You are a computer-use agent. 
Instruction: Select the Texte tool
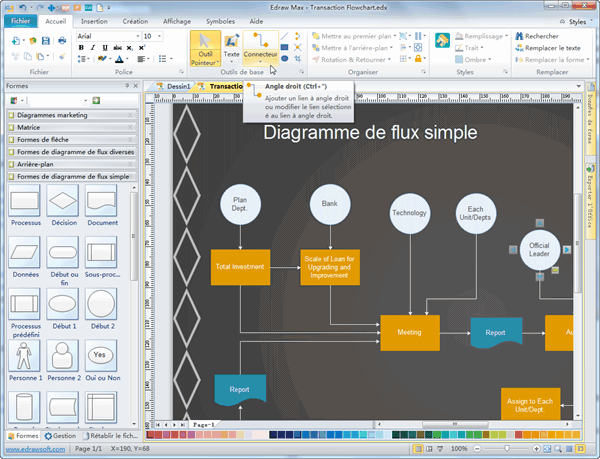click(232, 49)
